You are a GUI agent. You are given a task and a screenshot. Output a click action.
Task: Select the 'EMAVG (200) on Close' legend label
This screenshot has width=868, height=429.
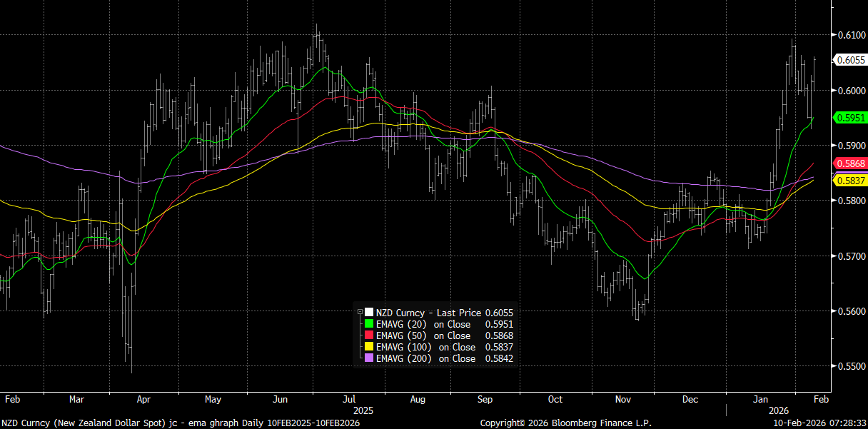click(426, 358)
